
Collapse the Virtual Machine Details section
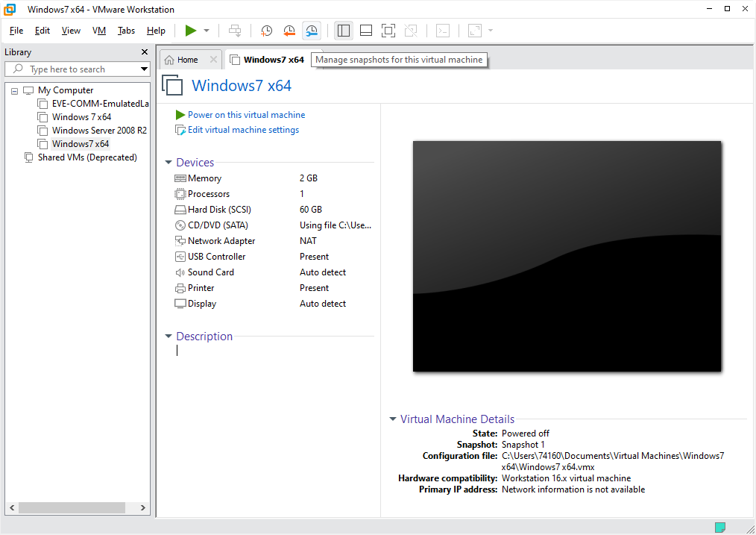[393, 419]
